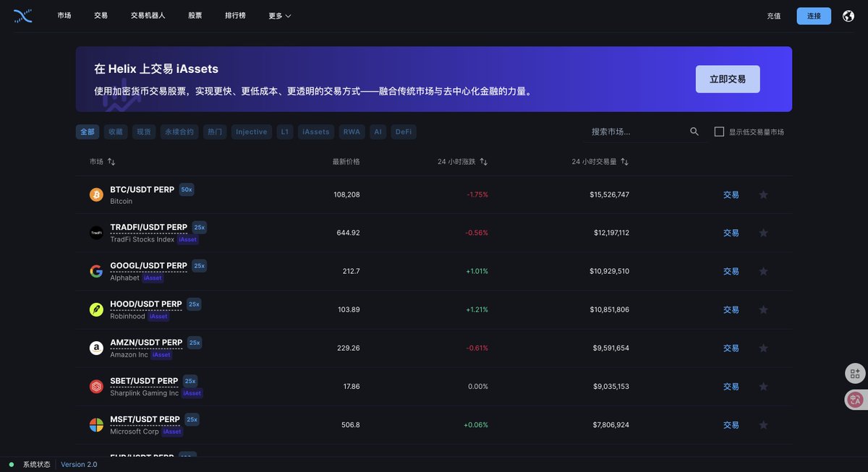Click the 最新价格 column header
868x472 pixels.
click(346, 161)
